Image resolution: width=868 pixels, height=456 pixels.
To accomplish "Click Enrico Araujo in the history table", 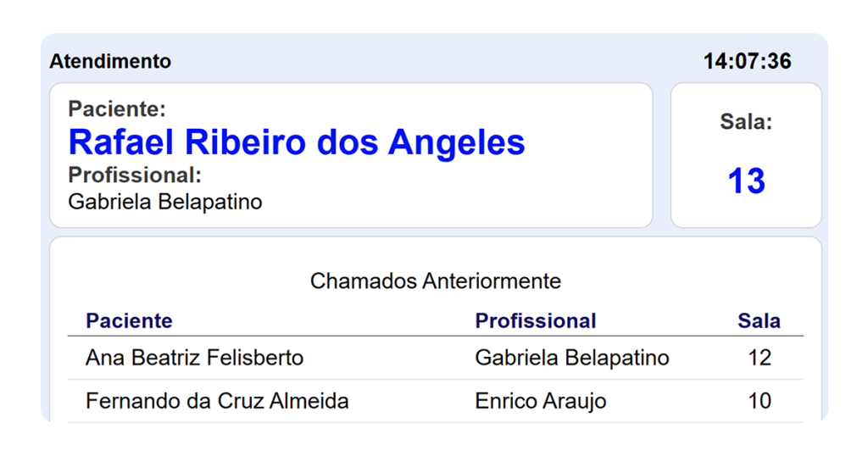I will pos(540,401).
